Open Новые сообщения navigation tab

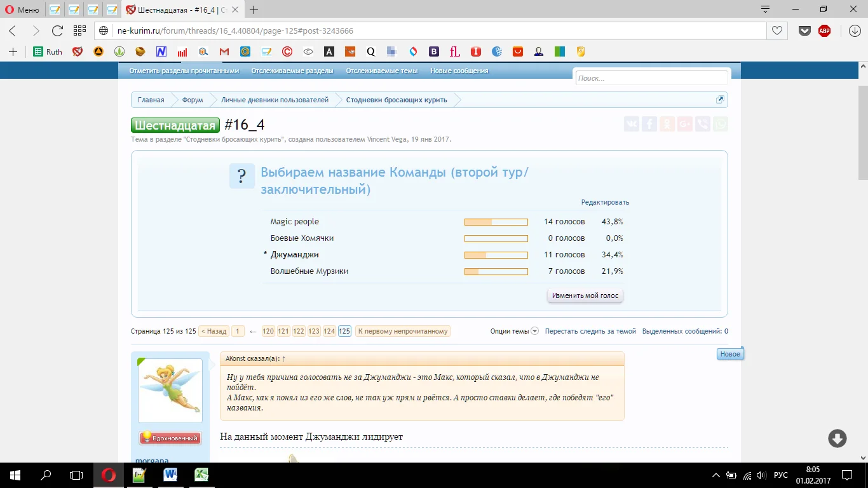tap(459, 71)
